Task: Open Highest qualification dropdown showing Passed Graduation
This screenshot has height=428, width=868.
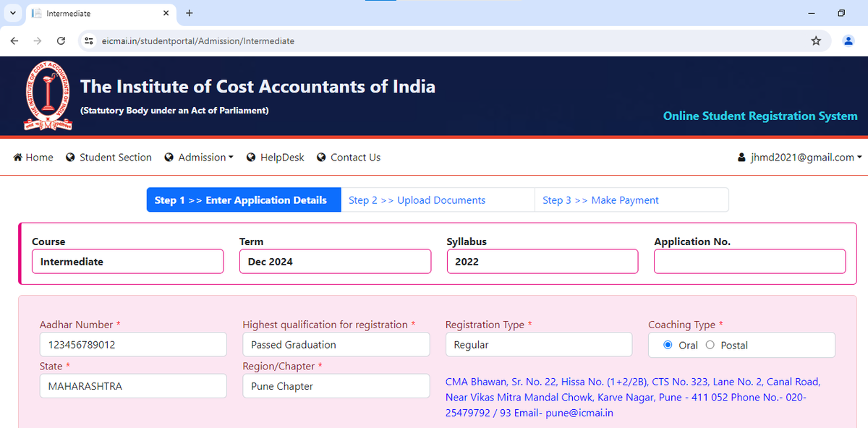Action: [x=336, y=345]
